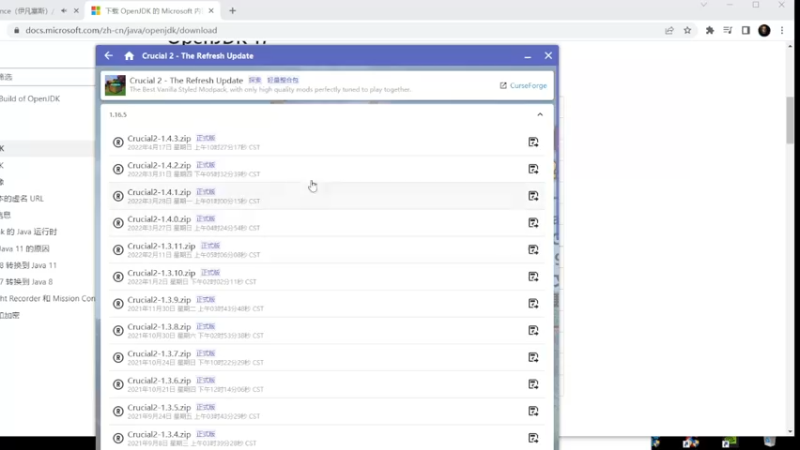Select the Crucial2-1.4.0.zip file name

[159, 219]
